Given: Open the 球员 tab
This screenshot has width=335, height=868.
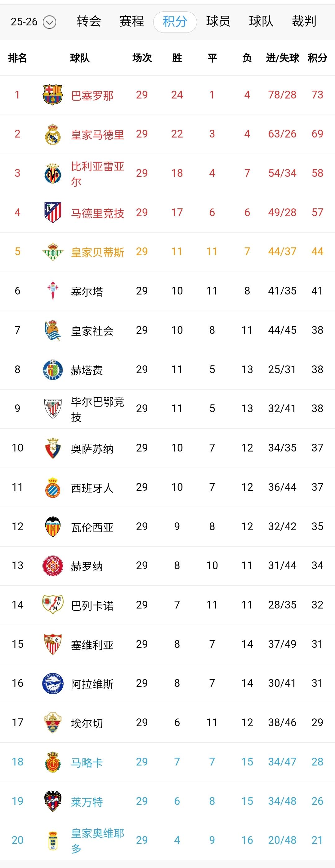Looking at the screenshot, I should (218, 22).
